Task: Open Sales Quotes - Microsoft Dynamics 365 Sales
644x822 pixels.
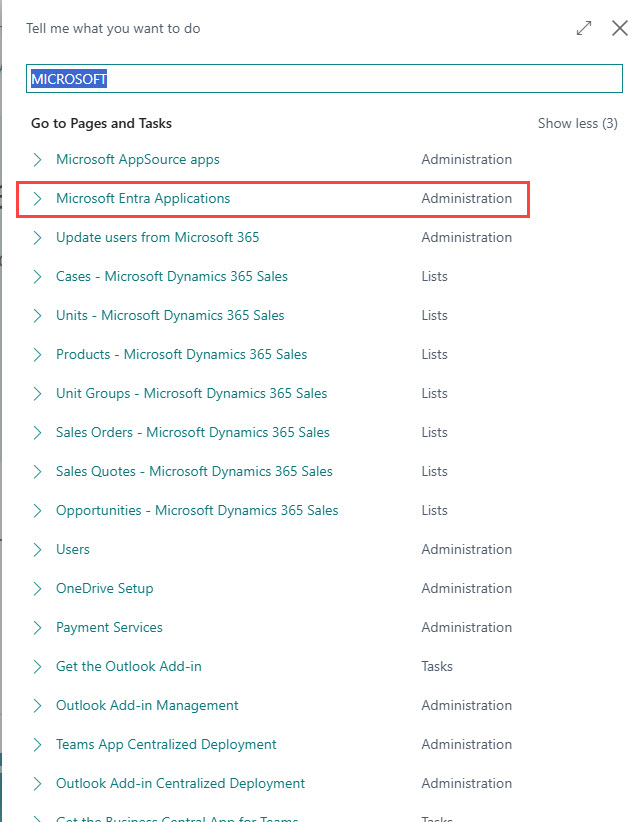Action: [194, 471]
